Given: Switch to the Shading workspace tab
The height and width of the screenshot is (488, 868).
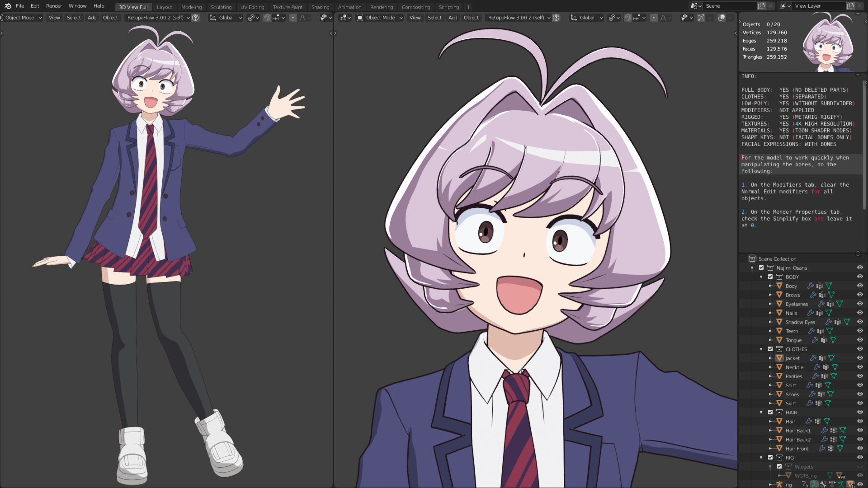Looking at the screenshot, I should point(320,7).
